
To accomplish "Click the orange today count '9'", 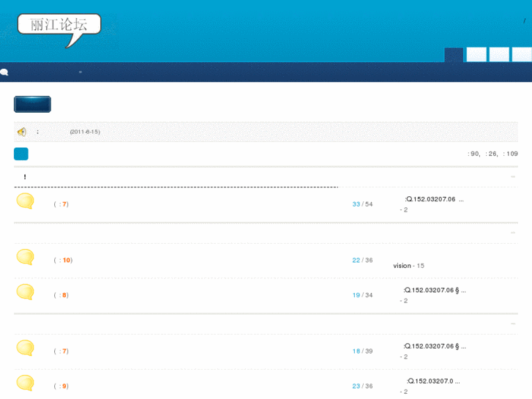I will [x=64, y=386].
